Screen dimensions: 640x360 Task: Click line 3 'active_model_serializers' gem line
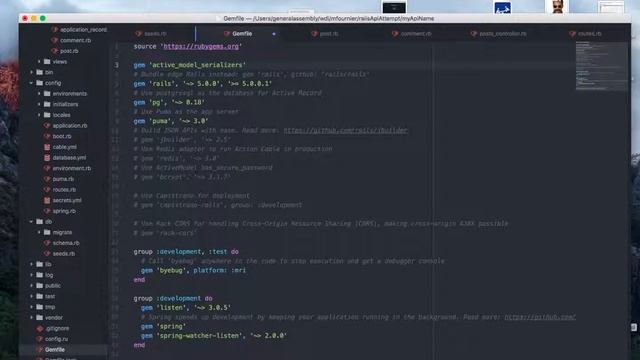190,65
